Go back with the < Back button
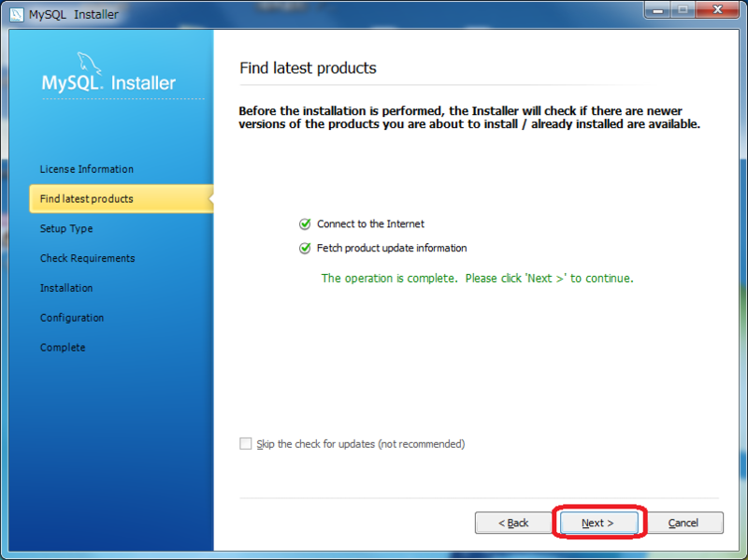The image size is (748, 560). coord(513,523)
